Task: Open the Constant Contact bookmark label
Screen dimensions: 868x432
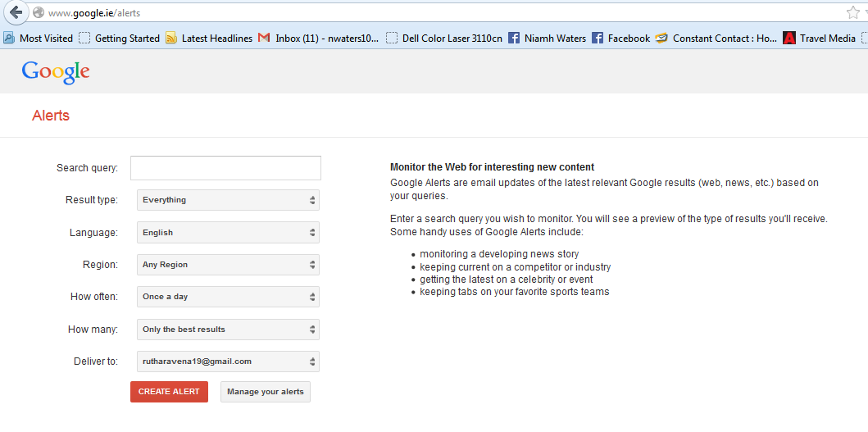Action: (725, 39)
